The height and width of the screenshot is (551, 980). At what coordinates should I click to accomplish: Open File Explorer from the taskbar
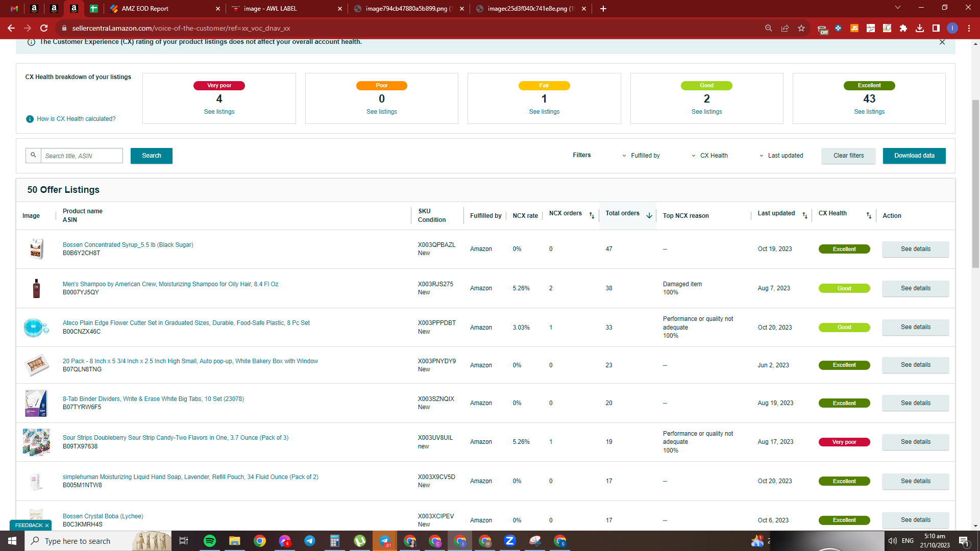point(234,541)
